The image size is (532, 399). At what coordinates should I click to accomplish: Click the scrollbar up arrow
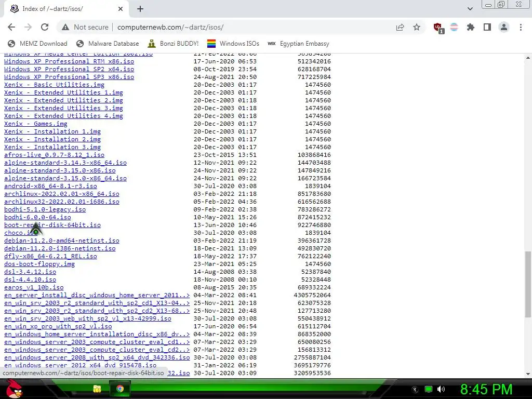pos(528,58)
